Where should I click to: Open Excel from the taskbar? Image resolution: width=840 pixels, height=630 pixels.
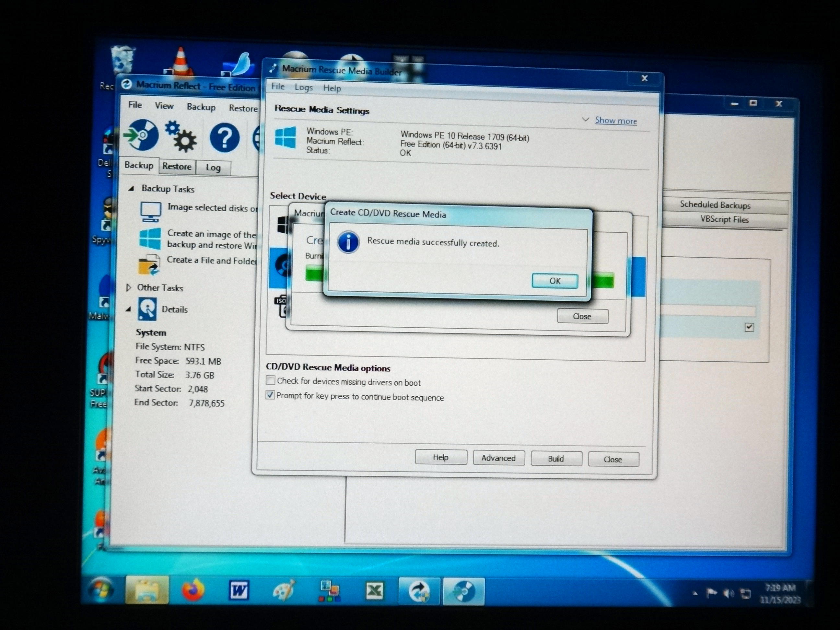click(375, 591)
